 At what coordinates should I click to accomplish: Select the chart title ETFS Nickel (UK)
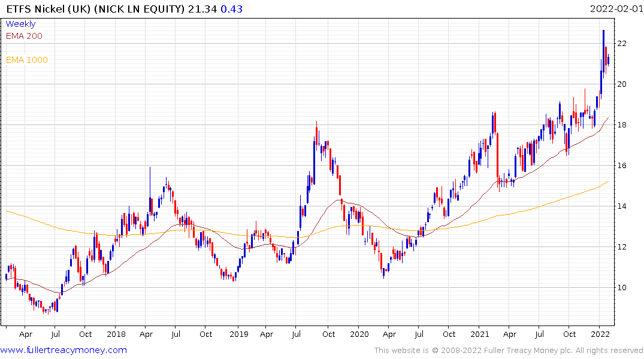[49, 9]
